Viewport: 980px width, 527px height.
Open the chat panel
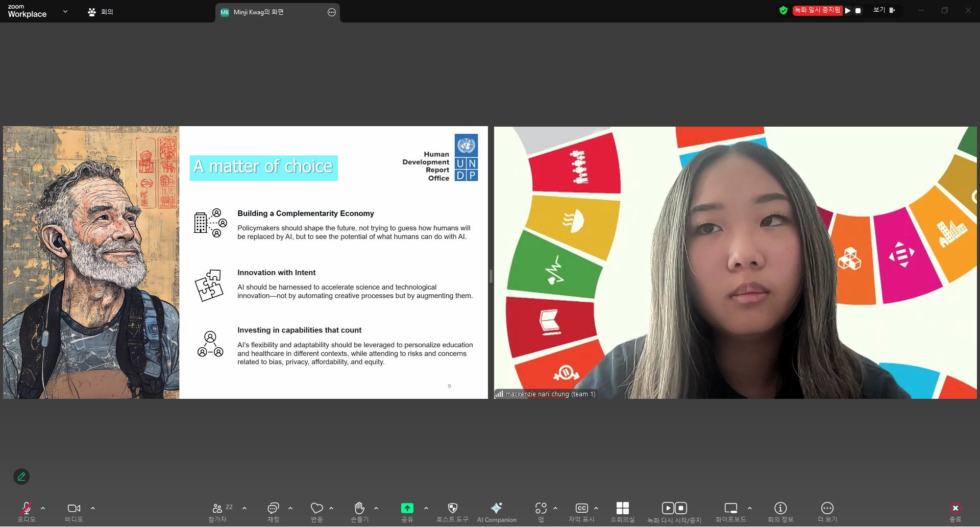(273, 509)
